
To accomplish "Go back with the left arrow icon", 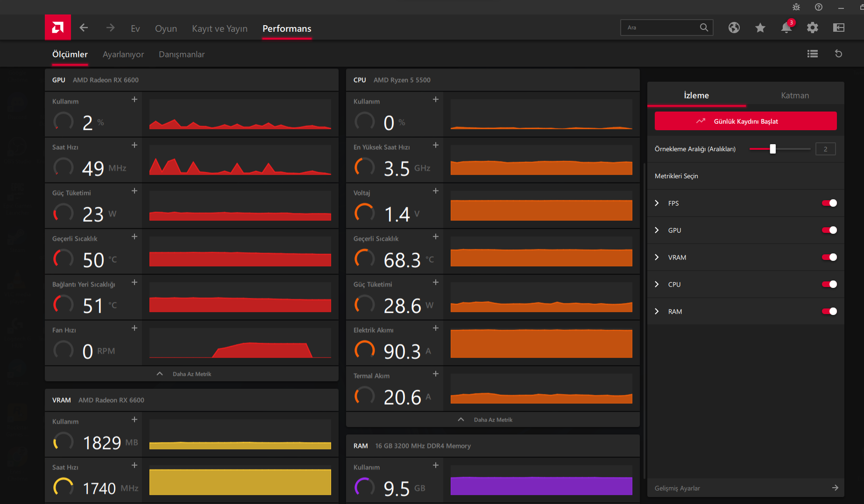I will [84, 28].
